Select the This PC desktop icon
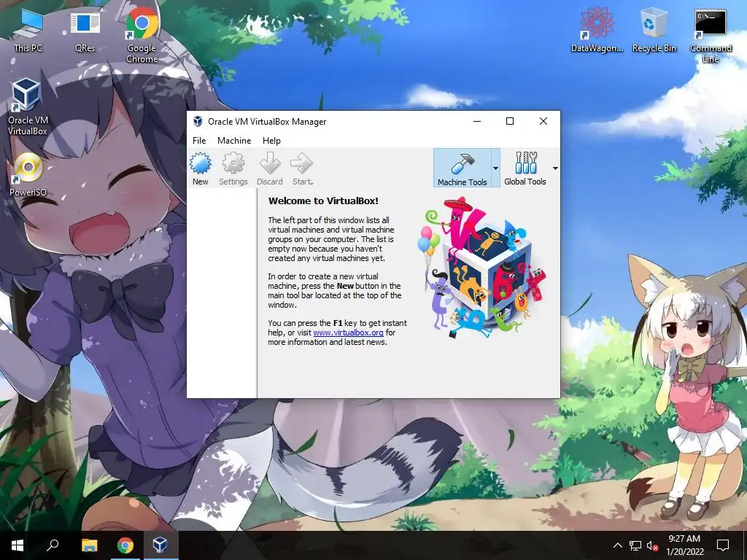Screen dimensions: 747x560 [28, 29]
